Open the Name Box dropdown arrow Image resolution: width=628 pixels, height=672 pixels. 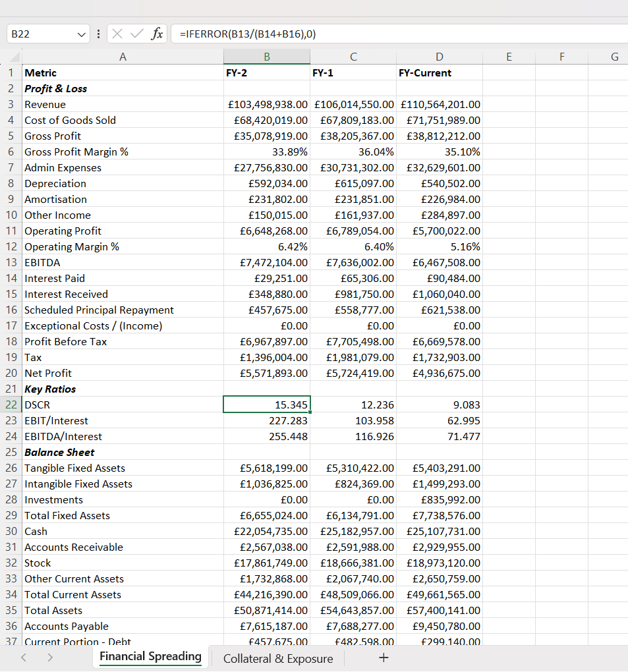(x=82, y=34)
